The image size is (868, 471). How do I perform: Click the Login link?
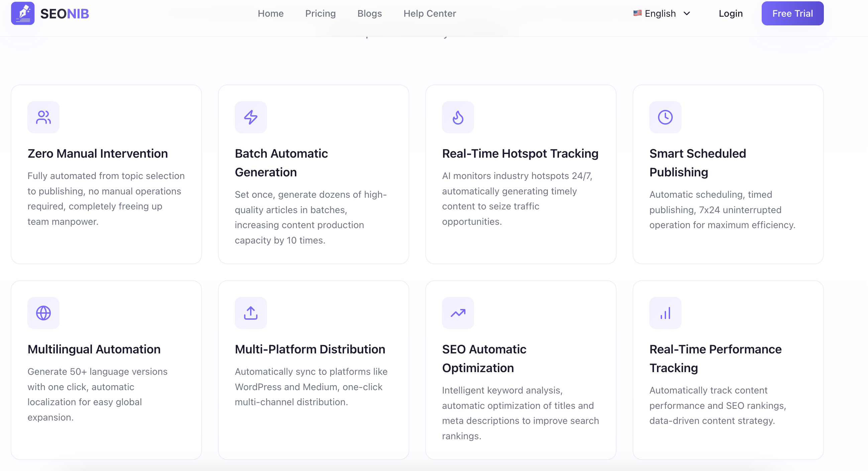pyautogui.click(x=731, y=13)
